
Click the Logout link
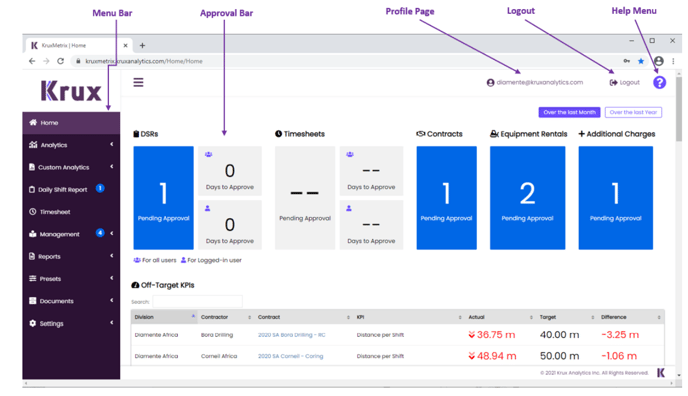[x=625, y=82]
